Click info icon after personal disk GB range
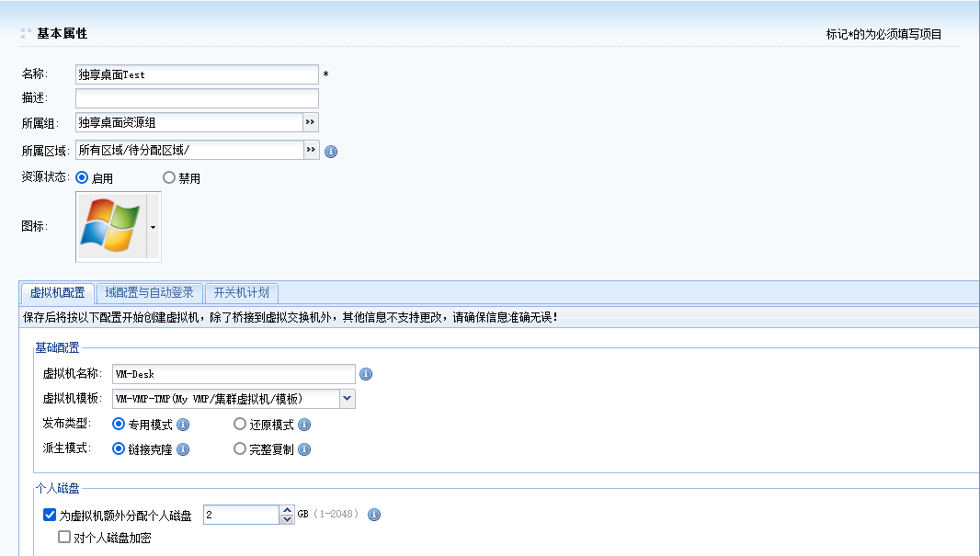 point(374,515)
